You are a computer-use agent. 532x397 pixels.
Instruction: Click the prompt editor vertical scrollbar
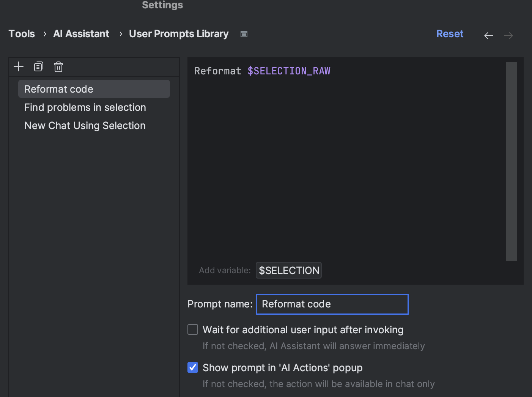coord(511,162)
